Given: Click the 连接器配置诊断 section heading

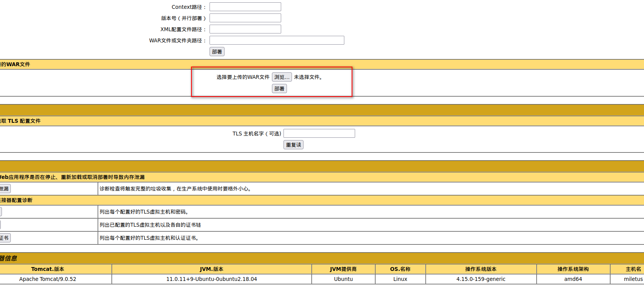Looking at the screenshot, I should coord(16,200).
